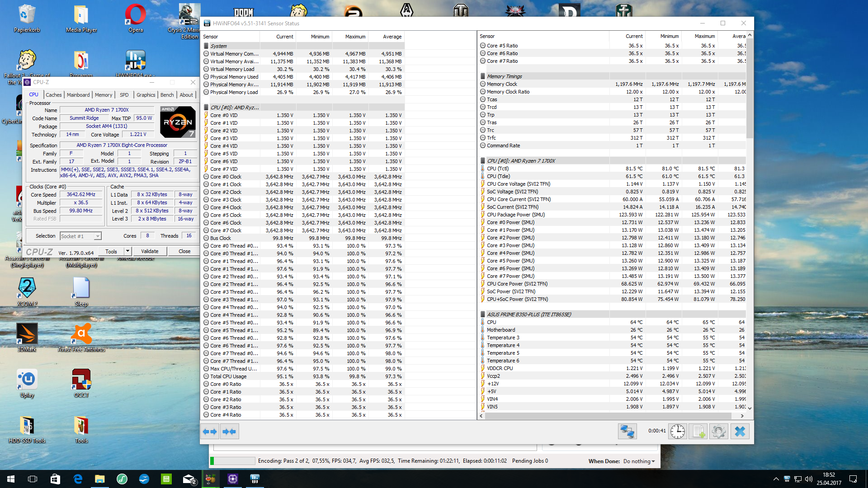Launch Microsoft Edge from the taskbar
The width and height of the screenshot is (868, 488).
pos(78,479)
